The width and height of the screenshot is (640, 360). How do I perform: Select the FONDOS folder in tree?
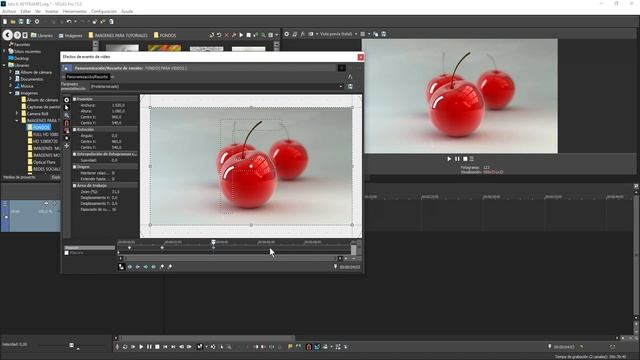pos(39,127)
